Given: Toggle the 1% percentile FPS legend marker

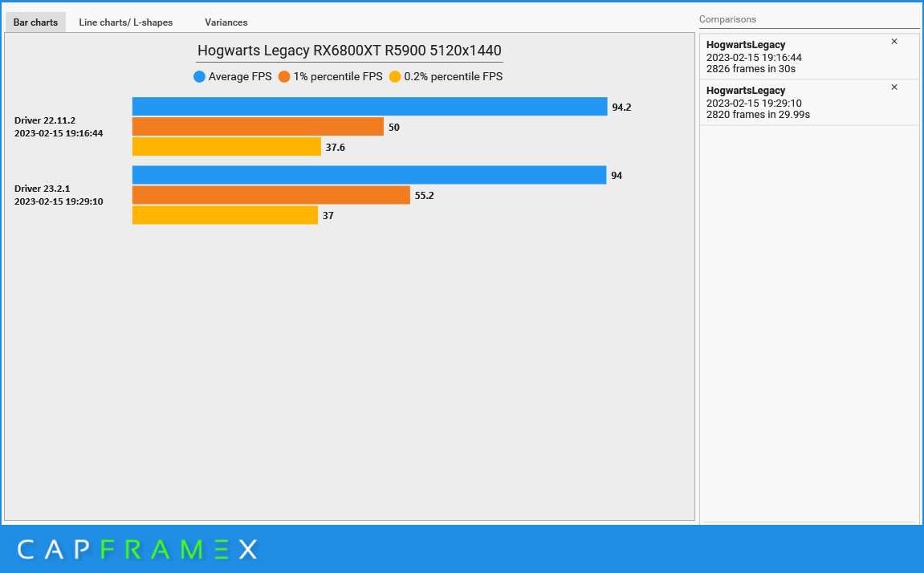Looking at the screenshot, I should click(284, 76).
